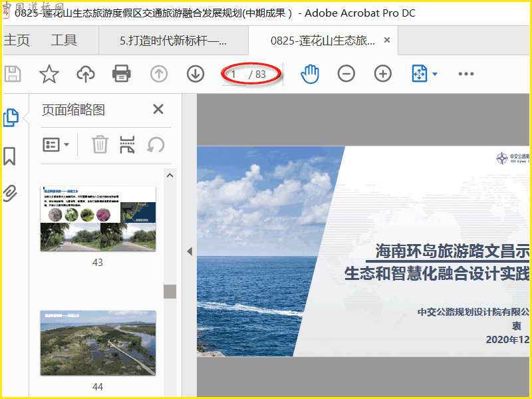532x399 pixels.
Task: Zoom in with plus button
Action: coord(383,74)
